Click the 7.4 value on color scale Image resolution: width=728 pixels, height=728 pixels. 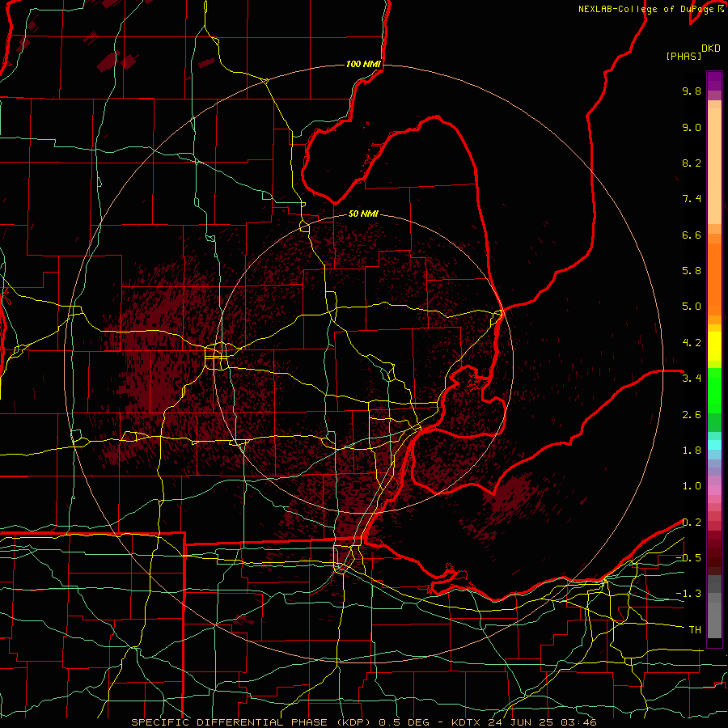coord(692,199)
